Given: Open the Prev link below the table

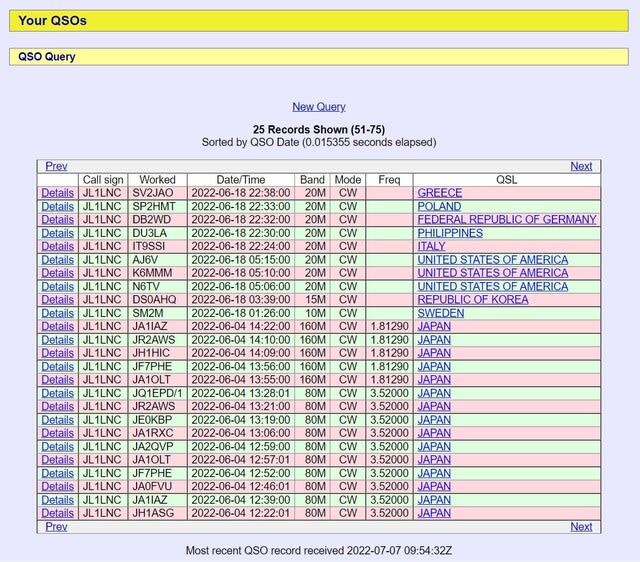Looking at the screenshot, I should (x=56, y=526).
